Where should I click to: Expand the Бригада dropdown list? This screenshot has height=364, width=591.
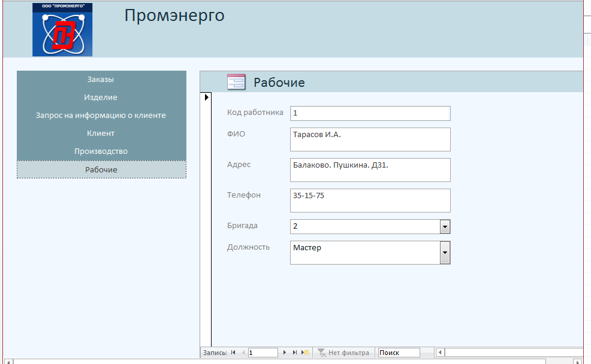tap(445, 226)
